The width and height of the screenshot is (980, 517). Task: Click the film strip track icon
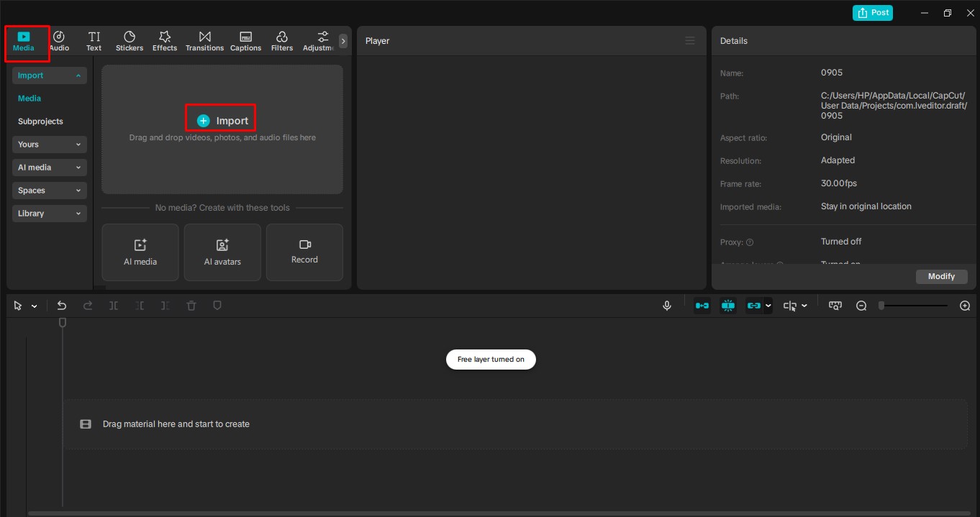pos(86,424)
